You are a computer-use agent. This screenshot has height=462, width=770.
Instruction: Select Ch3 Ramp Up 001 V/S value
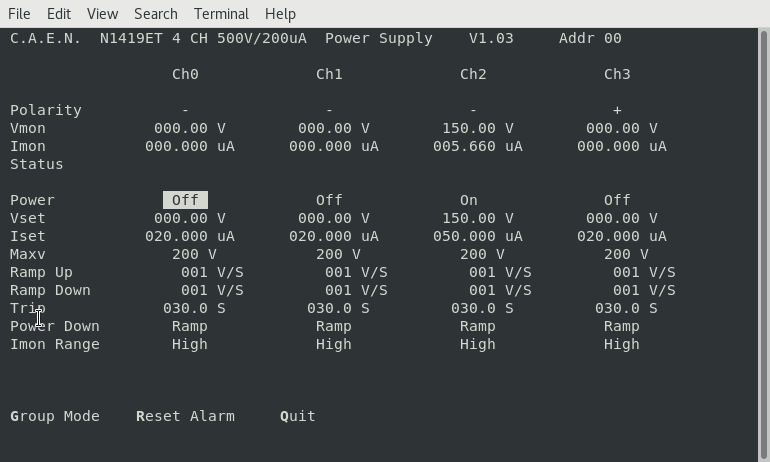[644, 272]
